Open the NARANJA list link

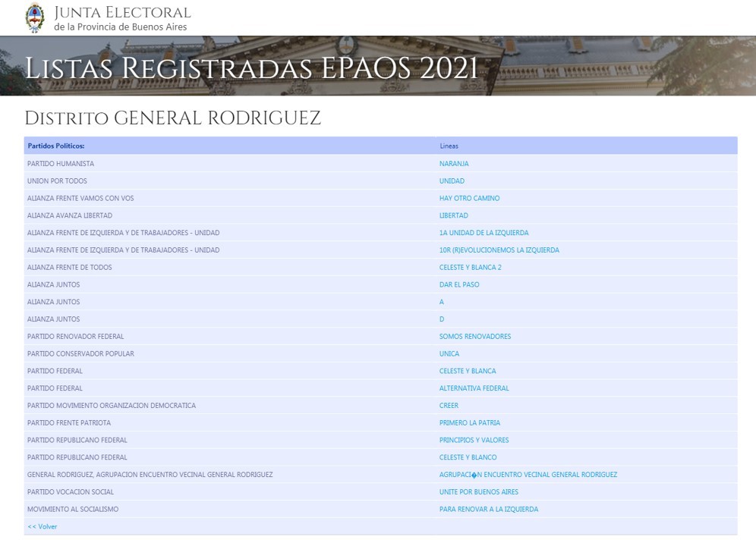[x=454, y=164]
